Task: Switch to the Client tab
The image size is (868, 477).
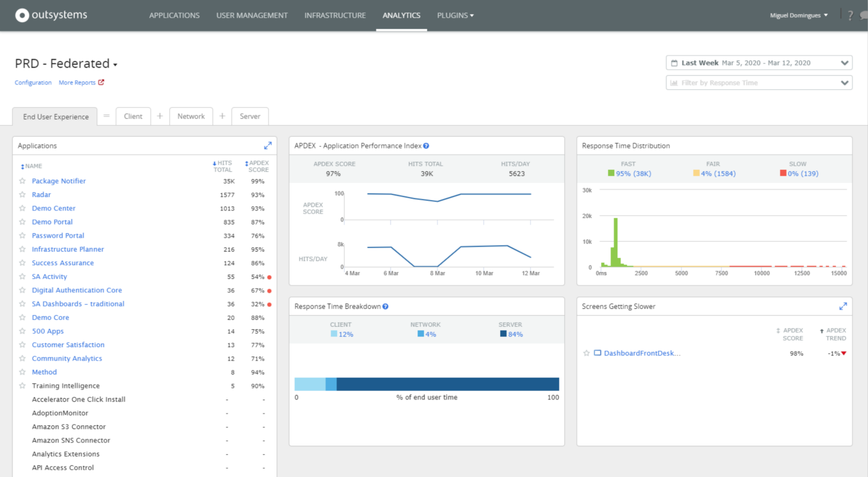Action: pyautogui.click(x=133, y=116)
